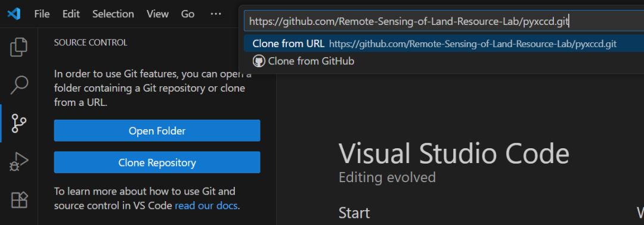Open the Run and Debug icon
The height and width of the screenshot is (225, 644).
tap(19, 162)
